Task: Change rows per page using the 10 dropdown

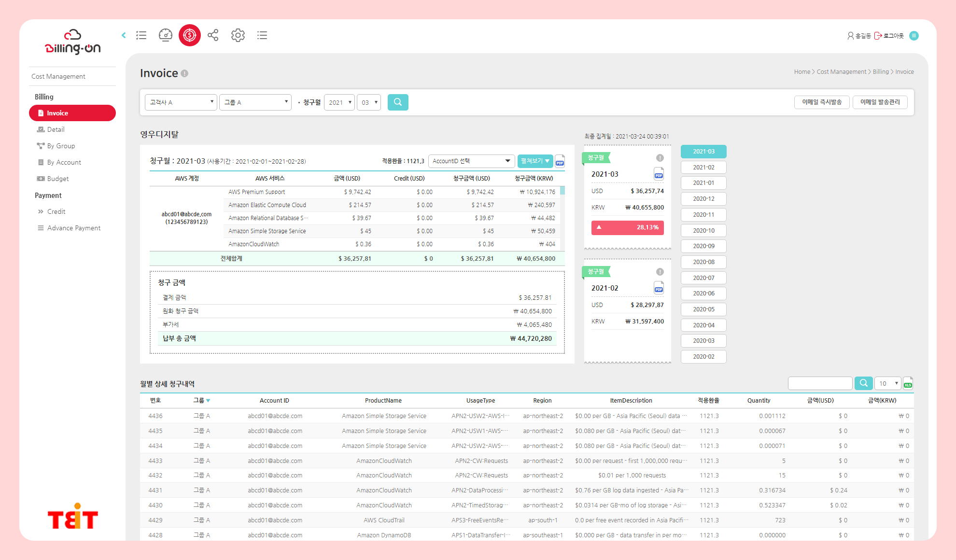Action: (887, 383)
